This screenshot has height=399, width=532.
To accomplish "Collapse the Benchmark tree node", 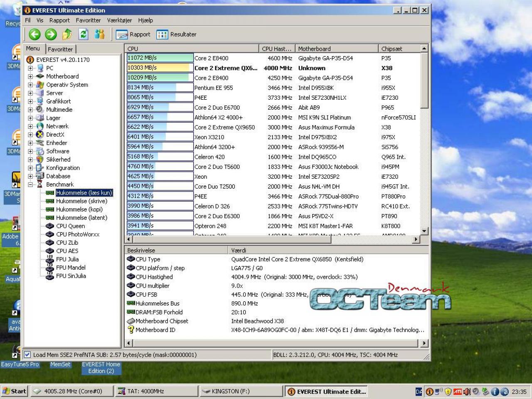I will point(30,185).
